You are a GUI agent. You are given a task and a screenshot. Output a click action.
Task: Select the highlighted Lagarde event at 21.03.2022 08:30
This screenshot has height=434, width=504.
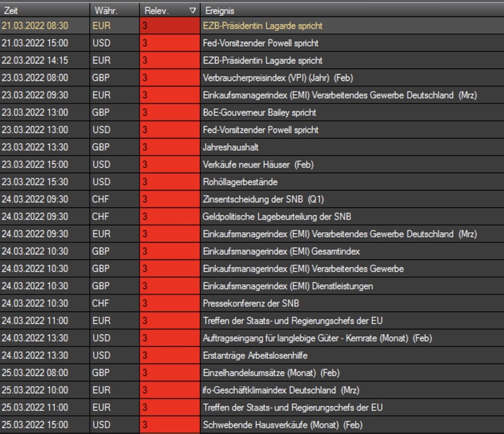263,26
